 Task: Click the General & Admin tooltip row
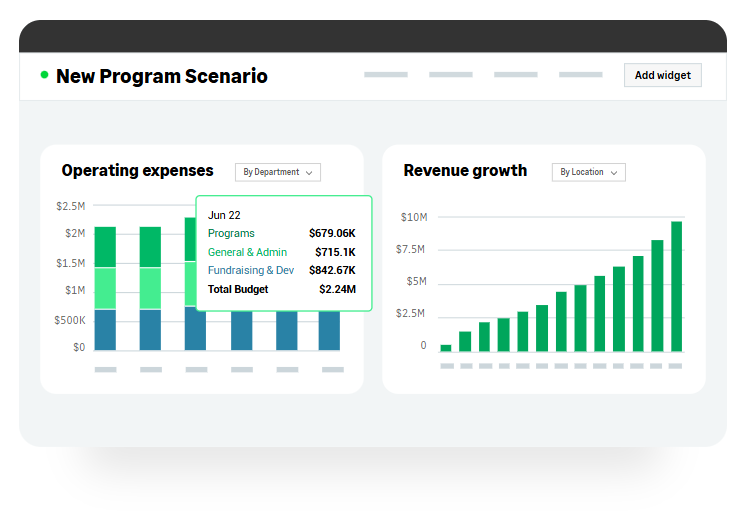tap(282, 252)
